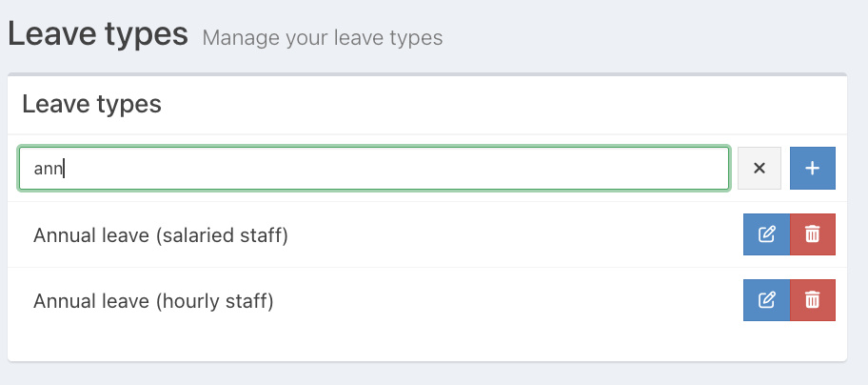Image resolution: width=868 pixels, height=385 pixels.
Task: Focus the leave type search field
Action: tap(381, 168)
